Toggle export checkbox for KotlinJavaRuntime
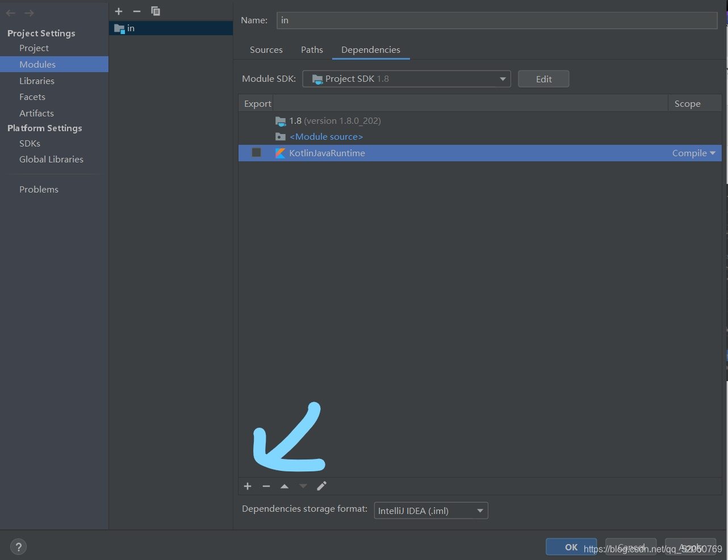This screenshot has height=560, width=728. coord(257,153)
